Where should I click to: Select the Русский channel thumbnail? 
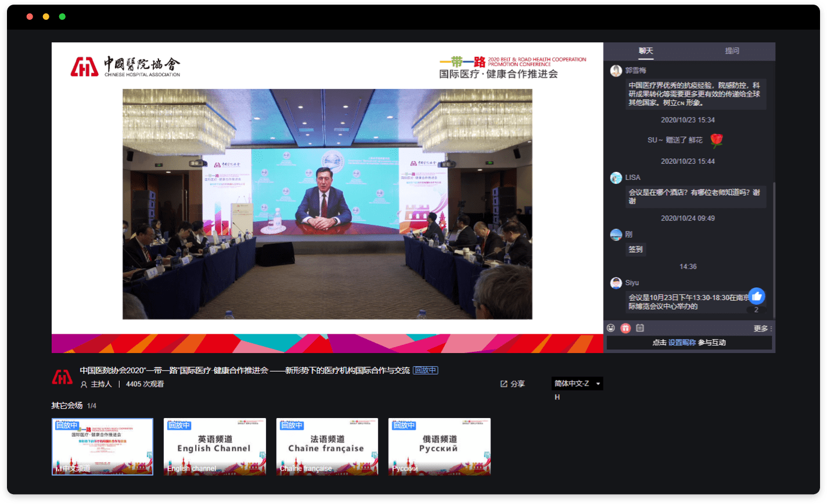[439, 447]
